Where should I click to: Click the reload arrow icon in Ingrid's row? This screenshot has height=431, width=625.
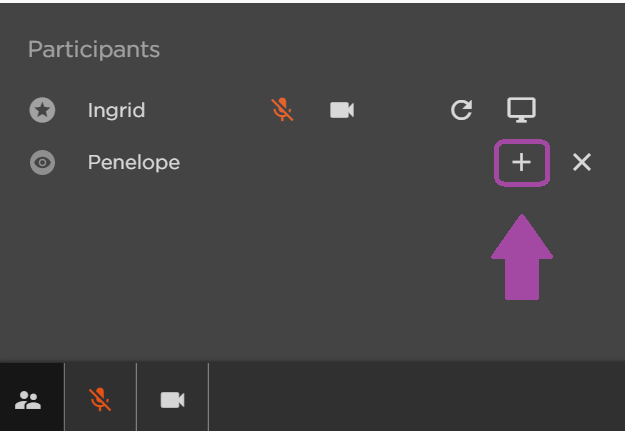(x=462, y=110)
